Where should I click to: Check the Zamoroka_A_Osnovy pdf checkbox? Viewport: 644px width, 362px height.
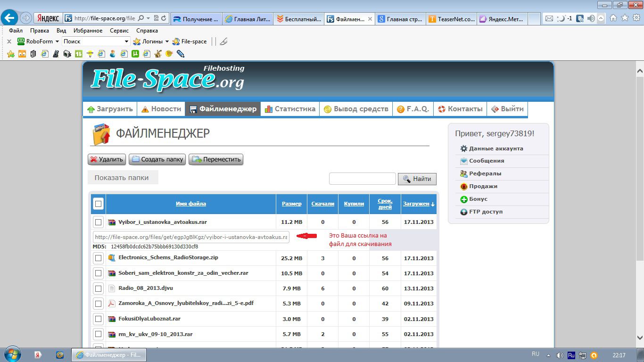(98, 304)
